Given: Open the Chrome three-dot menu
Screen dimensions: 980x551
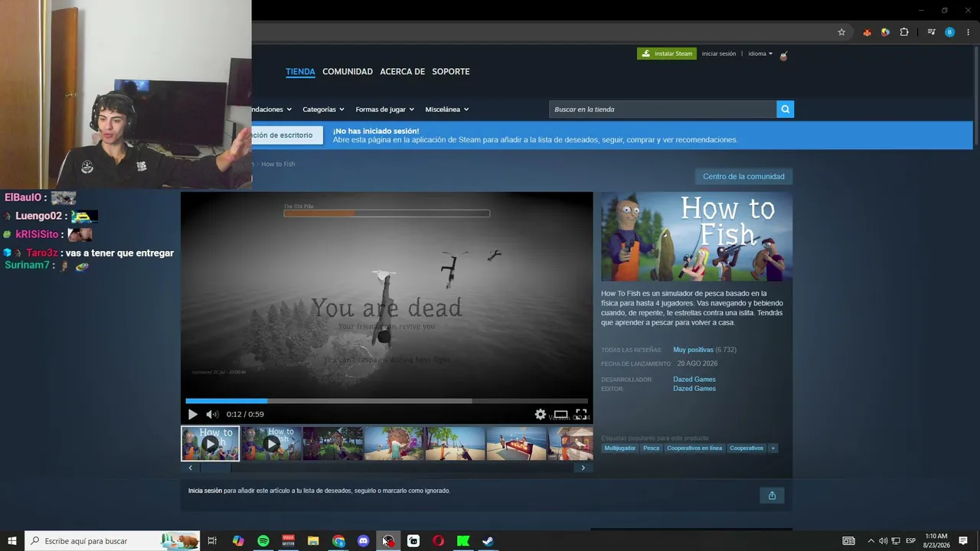Looking at the screenshot, I should click(x=969, y=32).
